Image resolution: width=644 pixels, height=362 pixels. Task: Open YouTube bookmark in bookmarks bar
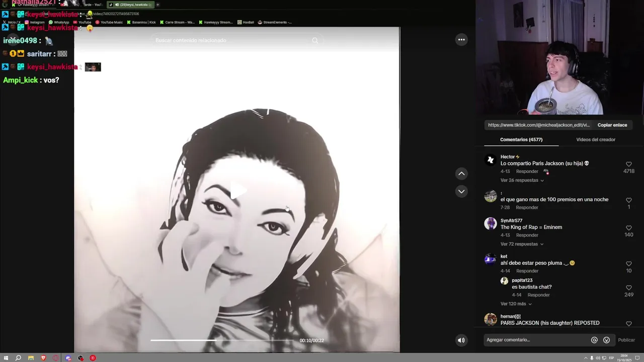point(83,22)
